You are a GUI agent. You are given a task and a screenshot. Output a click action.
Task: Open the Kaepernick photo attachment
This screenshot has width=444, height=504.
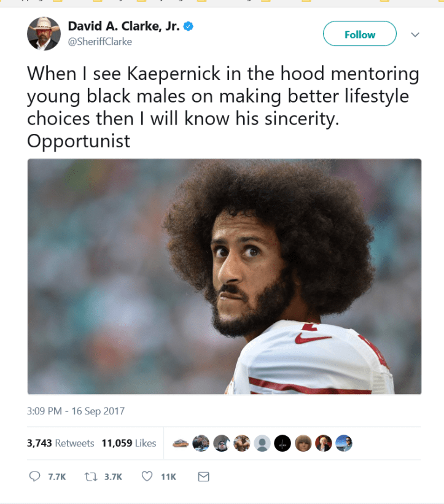pyautogui.click(x=224, y=276)
